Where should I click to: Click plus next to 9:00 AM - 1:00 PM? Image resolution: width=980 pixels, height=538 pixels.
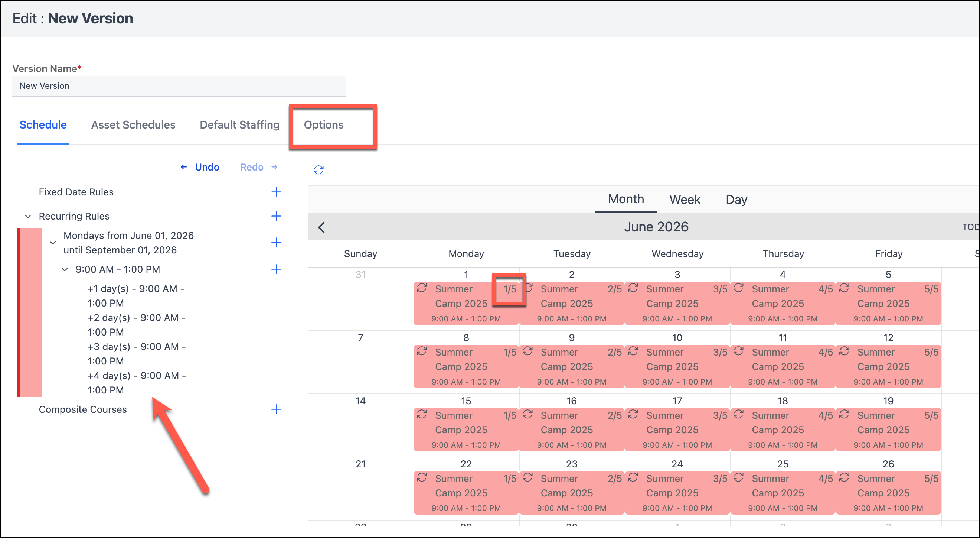[x=276, y=269]
